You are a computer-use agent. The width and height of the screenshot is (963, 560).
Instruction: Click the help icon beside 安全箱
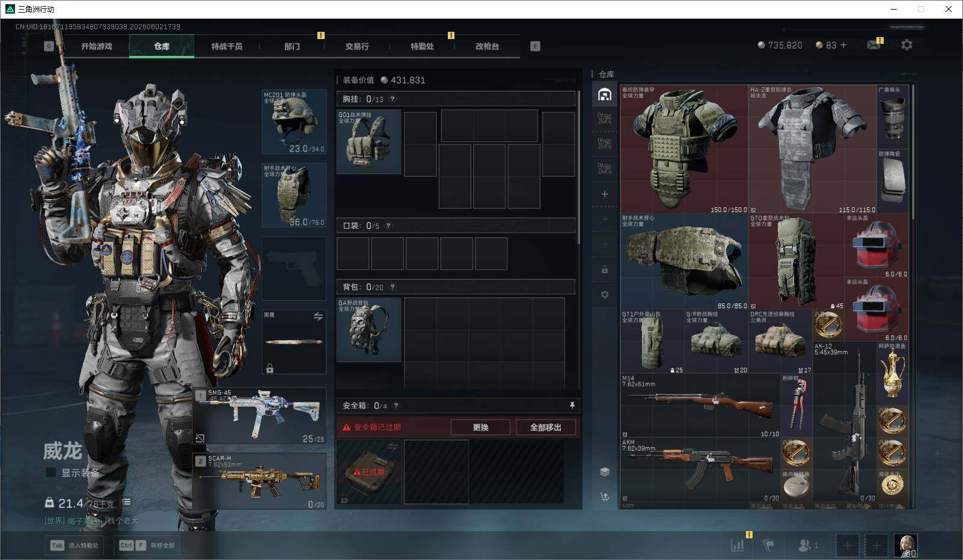[x=396, y=406]
